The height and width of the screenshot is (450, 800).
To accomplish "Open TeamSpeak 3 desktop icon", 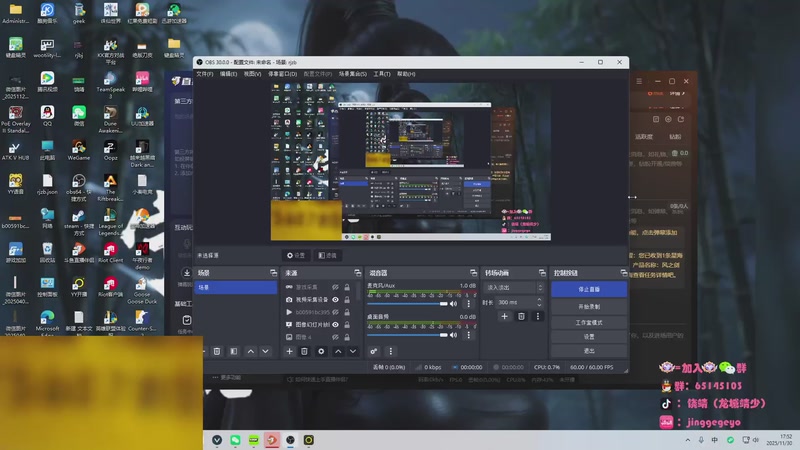I will point(110,85).
